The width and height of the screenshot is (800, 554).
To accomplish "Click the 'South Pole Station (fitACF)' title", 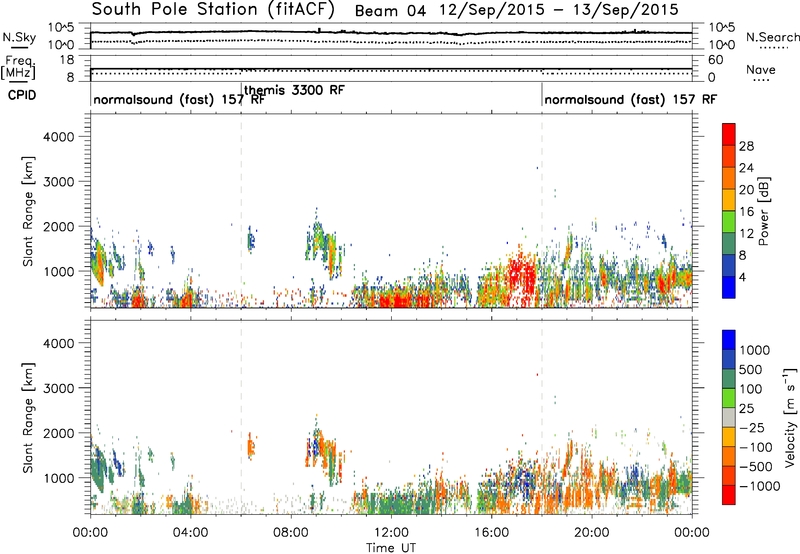I will (x=213, y=10).
